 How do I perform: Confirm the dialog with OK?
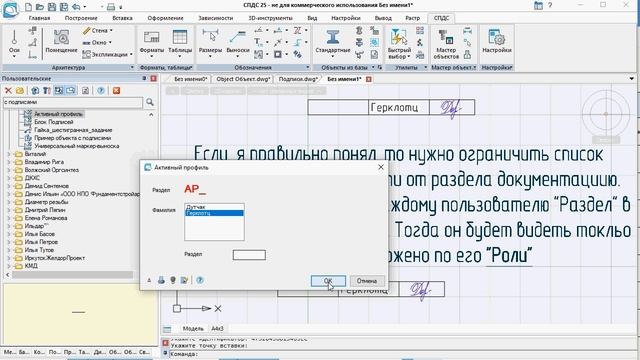click(328, 281)
